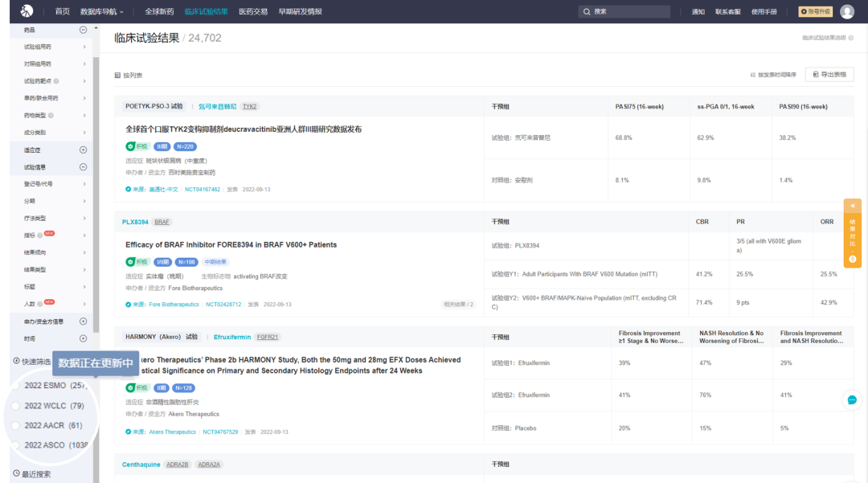
Task: Click the sort icon beside 按发表时间降序
Action: point(753,75)
